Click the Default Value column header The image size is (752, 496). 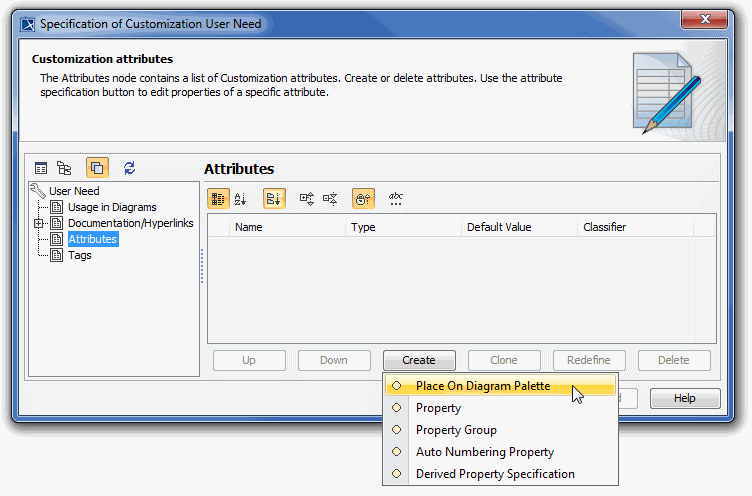(519, 227)
